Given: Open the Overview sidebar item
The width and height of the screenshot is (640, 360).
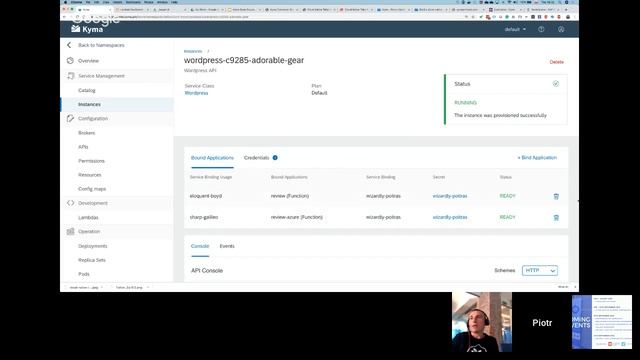Looking at the screenshot, I should coord(88,61).
